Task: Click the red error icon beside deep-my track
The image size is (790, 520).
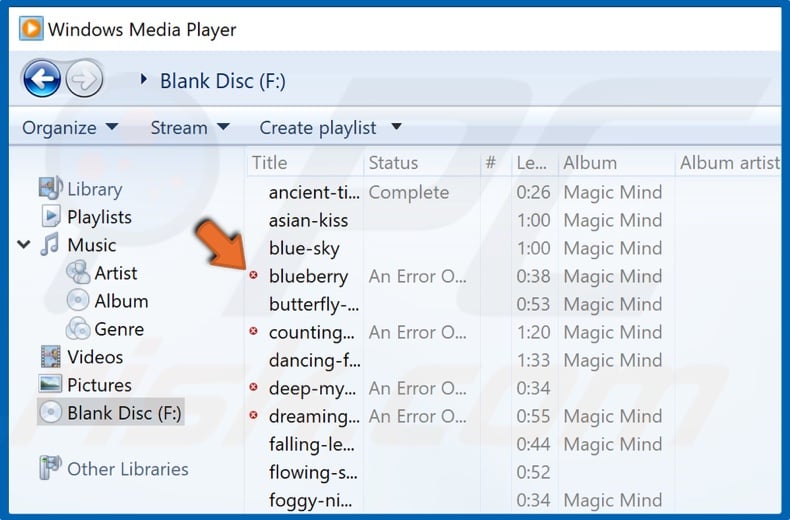Action: coord(253,387)
